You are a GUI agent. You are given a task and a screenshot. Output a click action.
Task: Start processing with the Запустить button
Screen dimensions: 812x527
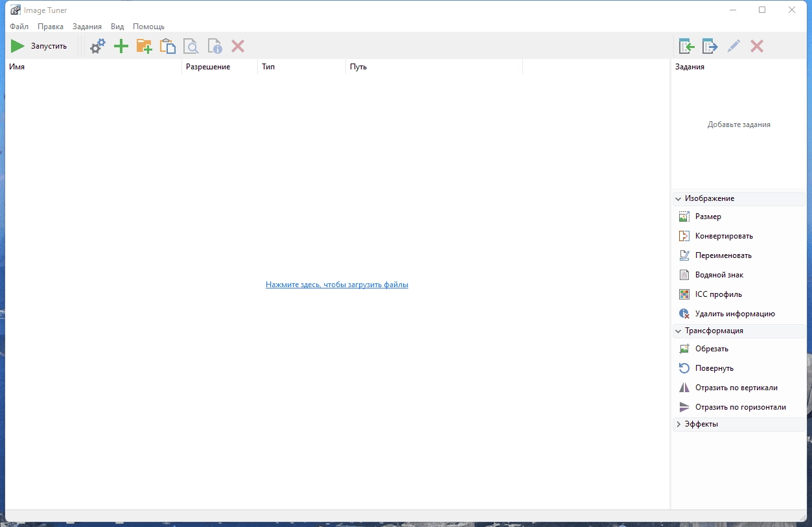tap(39, 46)
